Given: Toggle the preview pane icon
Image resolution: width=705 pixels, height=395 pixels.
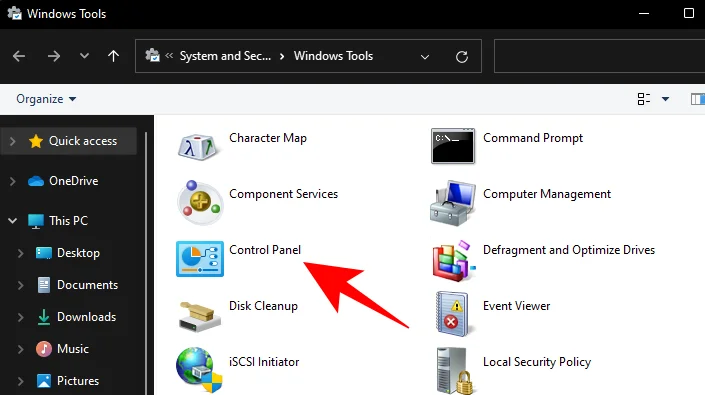Looking at the screenshot, I should [x=698, y=99].
